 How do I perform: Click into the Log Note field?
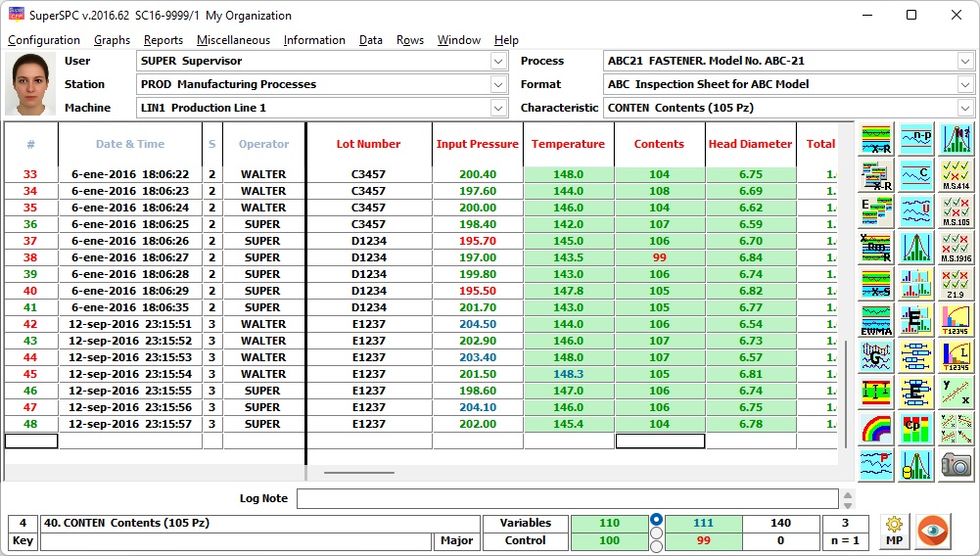(x=567, y=498)
